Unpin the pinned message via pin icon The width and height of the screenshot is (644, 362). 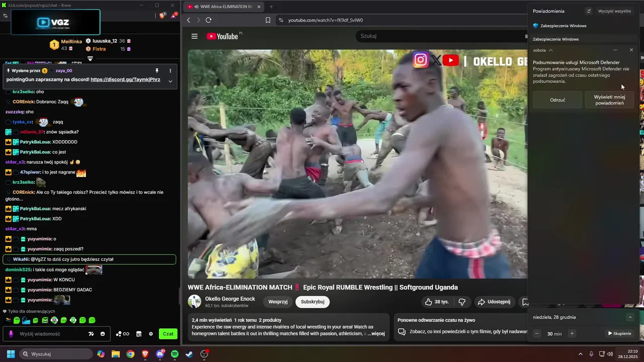coord(157,71)
